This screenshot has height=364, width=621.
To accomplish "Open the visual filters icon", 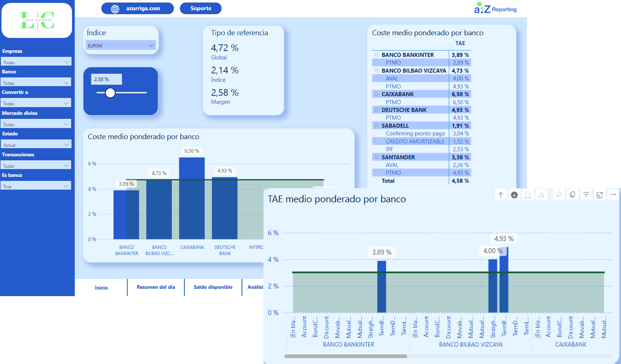I will [586, 195].
